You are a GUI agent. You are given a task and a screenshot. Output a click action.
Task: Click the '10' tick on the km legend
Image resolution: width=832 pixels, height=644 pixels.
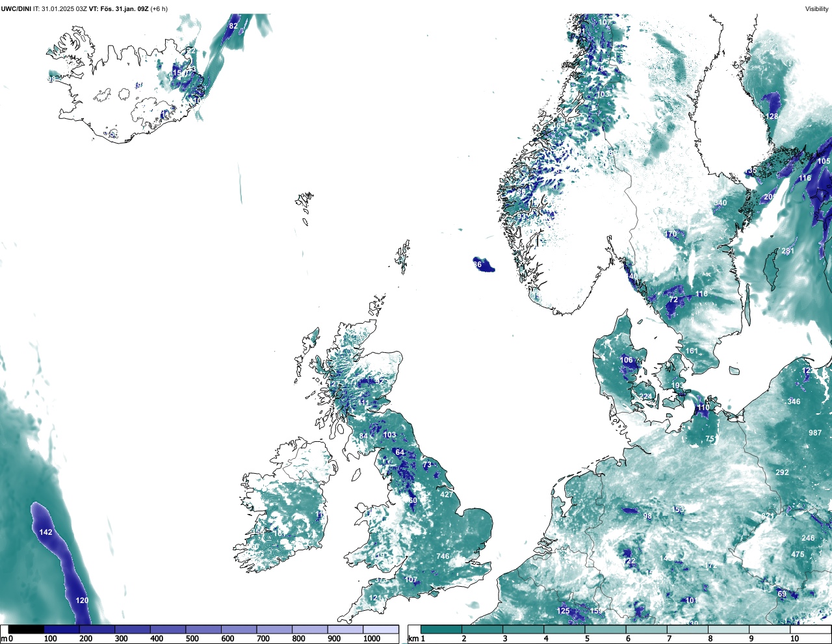coord(794,639)
